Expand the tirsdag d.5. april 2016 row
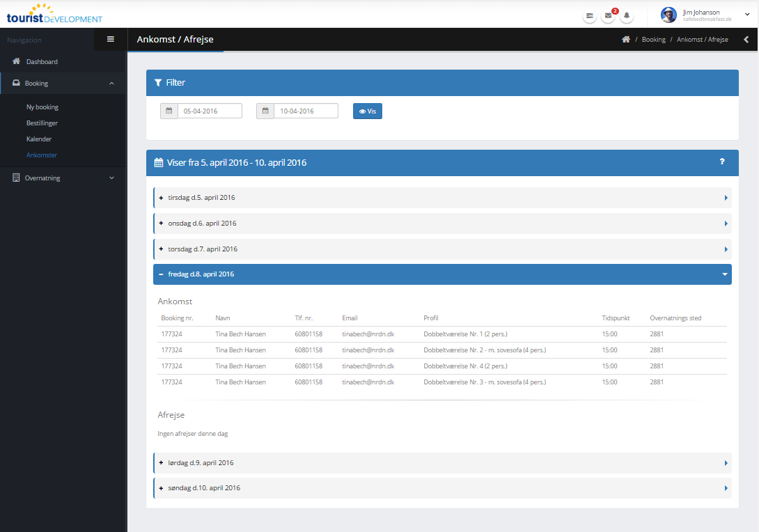 pos(442,198)
